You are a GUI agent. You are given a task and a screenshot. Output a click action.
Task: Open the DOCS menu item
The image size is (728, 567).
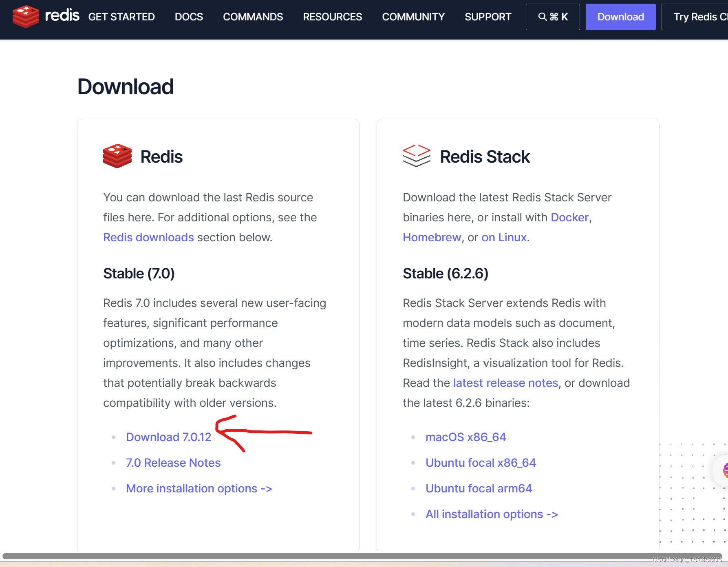(189, 17)
